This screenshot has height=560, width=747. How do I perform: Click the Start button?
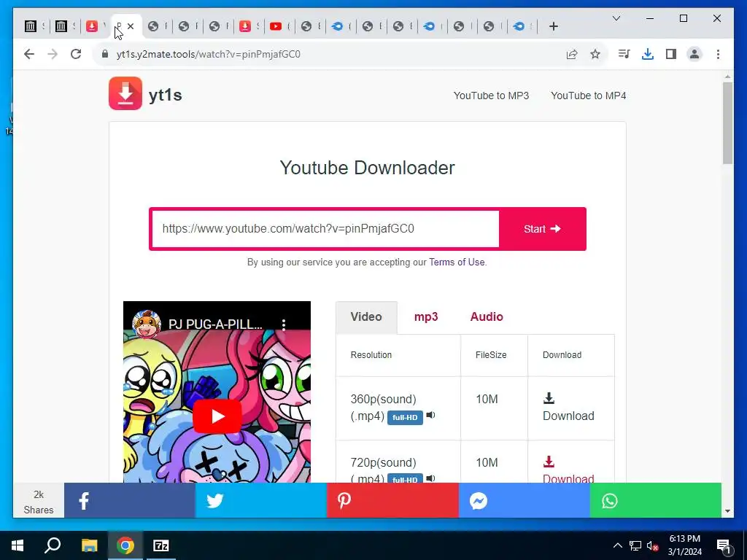(542, 229)
